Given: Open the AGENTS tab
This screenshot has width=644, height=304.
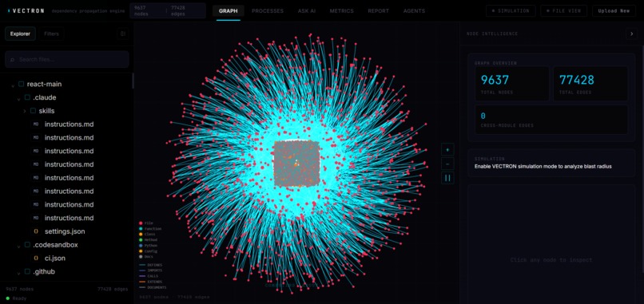Looking at the screenshot, I should click(414, 11).
